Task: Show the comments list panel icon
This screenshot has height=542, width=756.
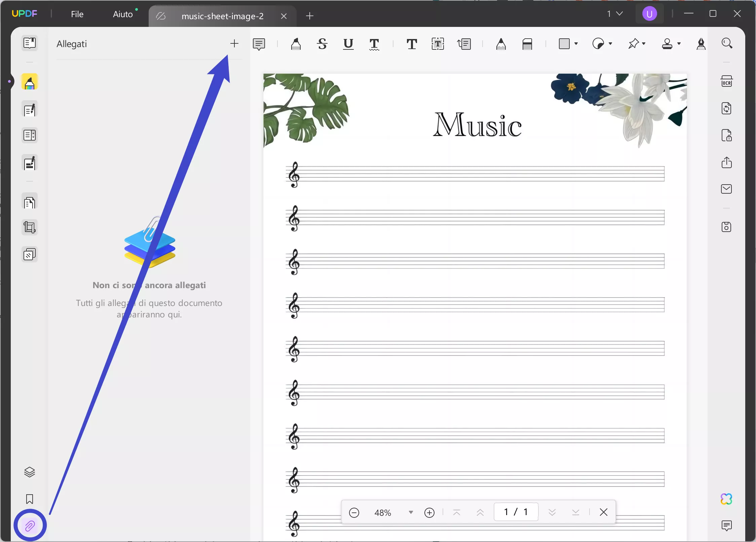Action: click(x=727, y=526)
